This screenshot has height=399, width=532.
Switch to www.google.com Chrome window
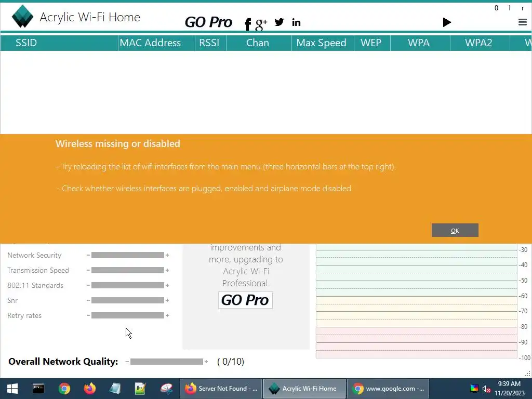[x=388, y=389]
